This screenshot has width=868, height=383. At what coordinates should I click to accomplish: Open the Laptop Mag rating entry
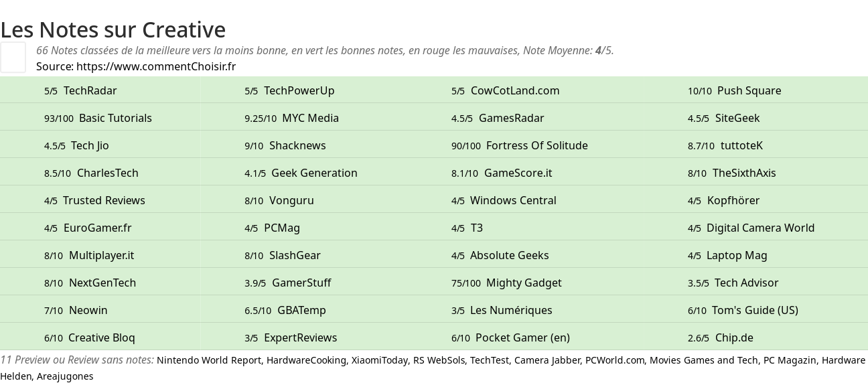(x=727, y=255)
